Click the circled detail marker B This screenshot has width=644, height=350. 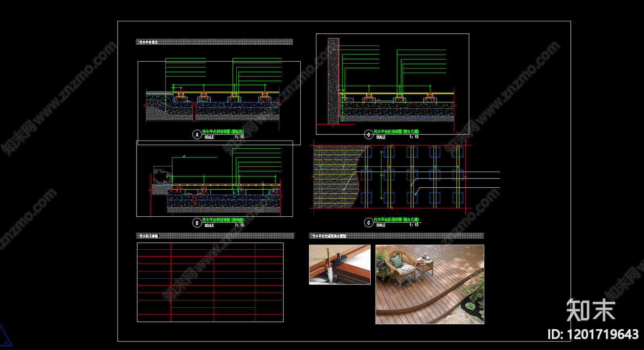click(197, 223)
